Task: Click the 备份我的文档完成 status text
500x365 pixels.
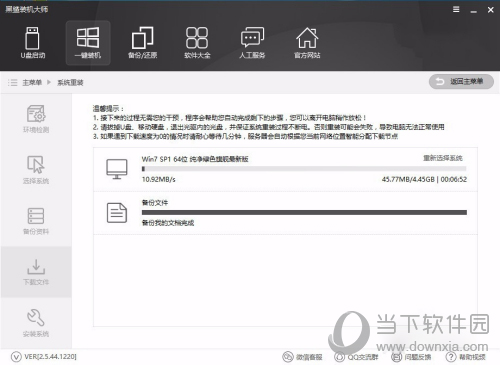Action: [168, 223]
